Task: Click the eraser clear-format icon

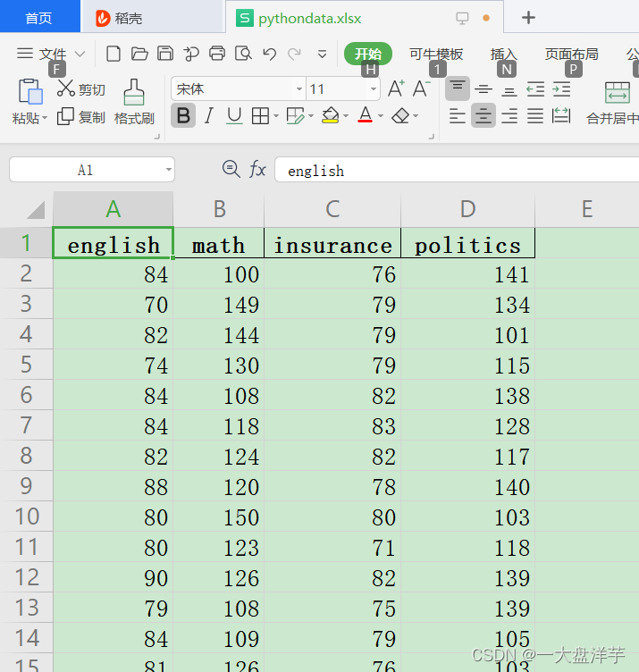Action: [x=400, y=115]
